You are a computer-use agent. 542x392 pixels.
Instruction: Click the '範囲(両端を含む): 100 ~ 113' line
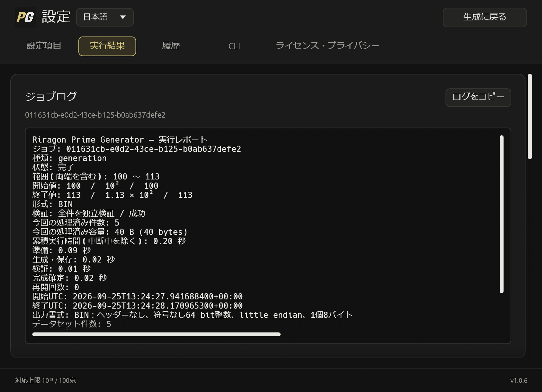[96, 176]
